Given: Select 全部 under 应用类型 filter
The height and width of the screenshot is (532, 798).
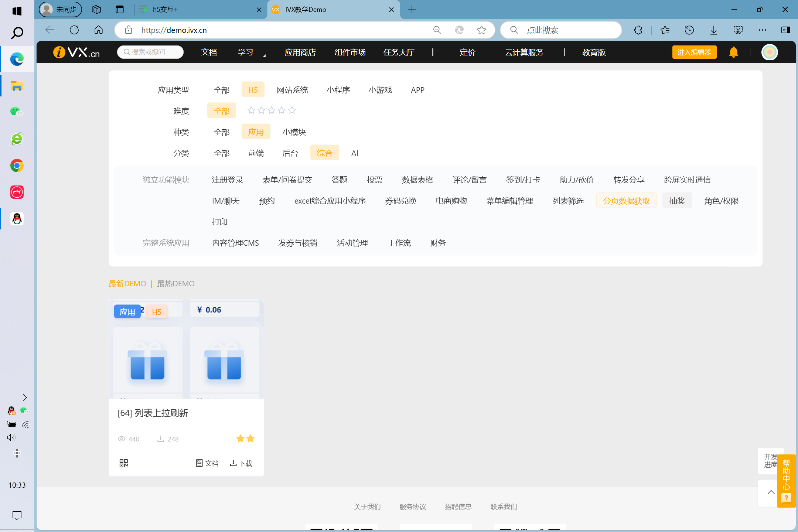Looking at the screenshot, I should pyautogui.click(x=222, y=90).
